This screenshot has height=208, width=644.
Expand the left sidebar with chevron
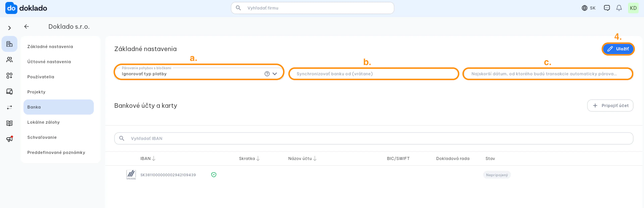point(10,28)
